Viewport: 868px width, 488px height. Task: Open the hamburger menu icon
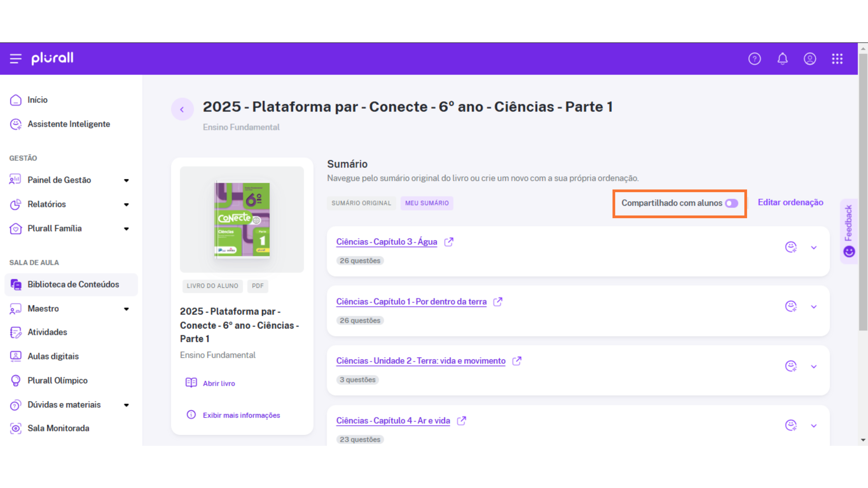[x=15, y=59]
